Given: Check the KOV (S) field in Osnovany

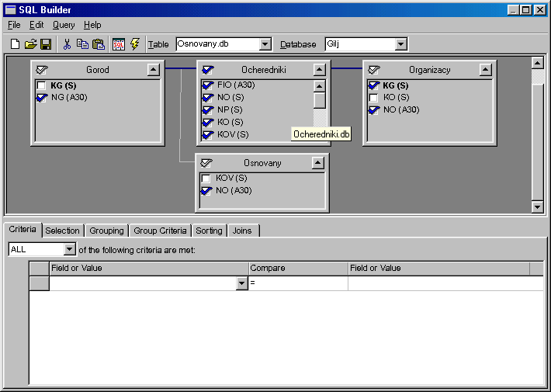Looking at the screenshot, I should click(206, 179).
